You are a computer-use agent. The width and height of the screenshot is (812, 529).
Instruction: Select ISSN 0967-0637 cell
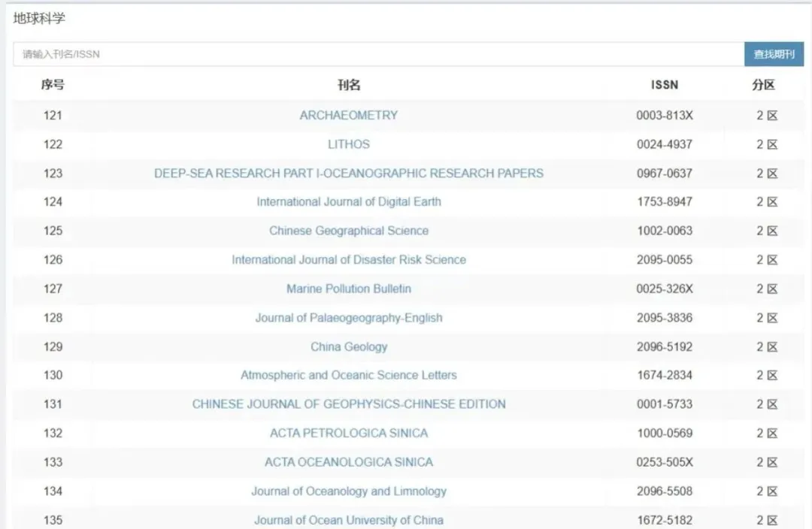click(665, 174)
